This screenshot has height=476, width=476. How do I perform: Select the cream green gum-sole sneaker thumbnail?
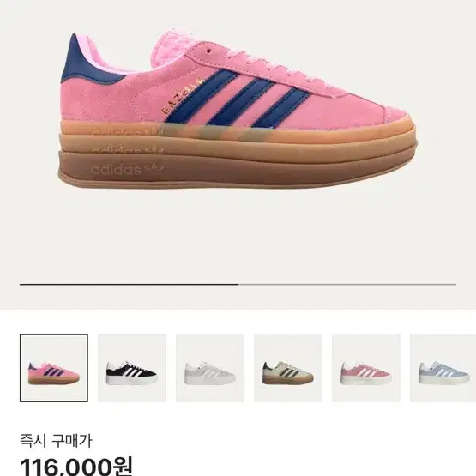coord(288,368)
